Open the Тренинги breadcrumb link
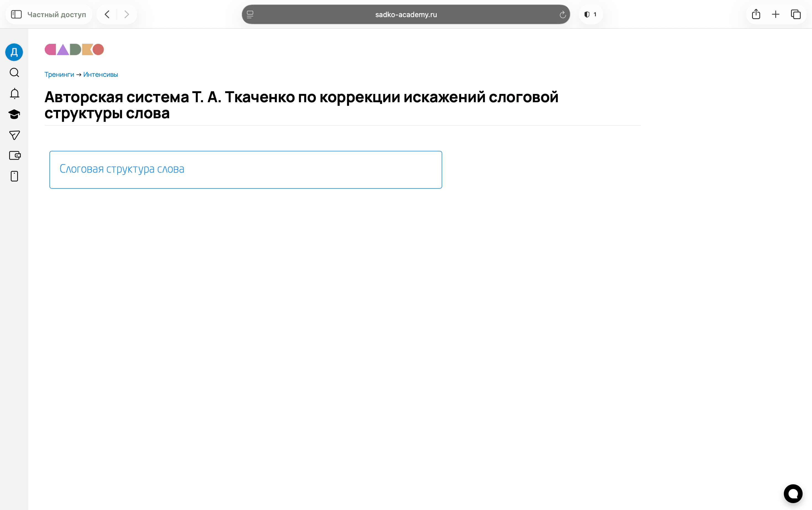Viewport: 812px width, 510px height. pos(59,74)
